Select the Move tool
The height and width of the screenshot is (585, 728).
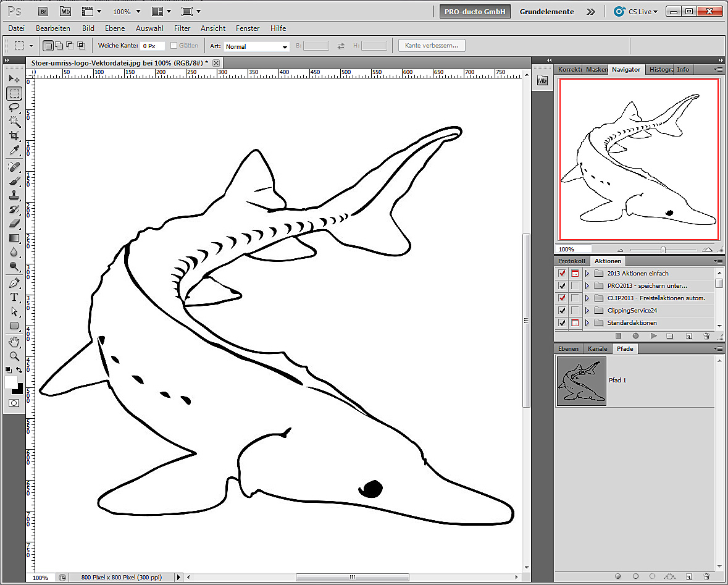[14, 79]
